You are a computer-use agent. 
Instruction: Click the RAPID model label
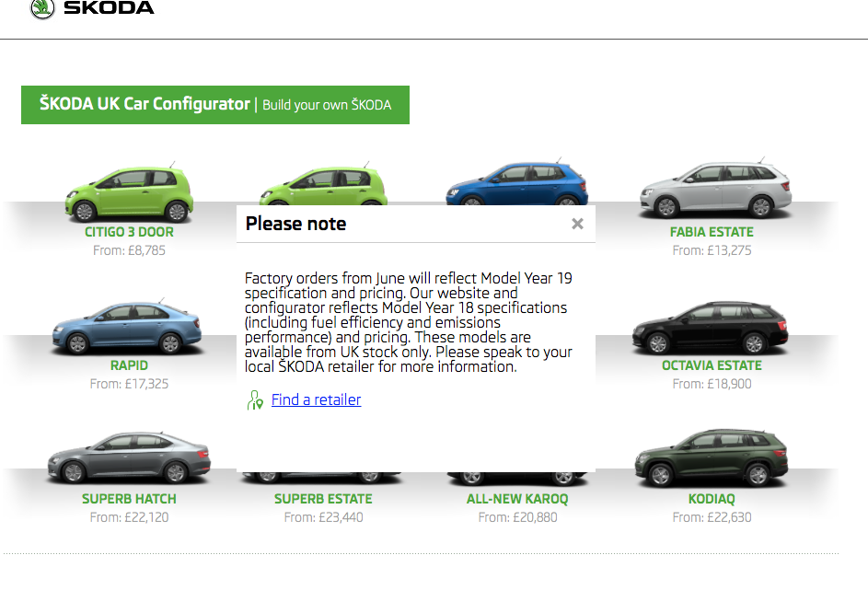point(129,365)
